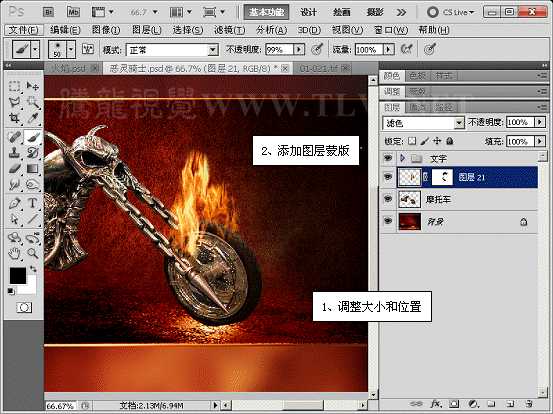The height and width of the screenshot is (414, 553).
Task: Enable airbrush mode in options bar
Action: pos(407,49)
